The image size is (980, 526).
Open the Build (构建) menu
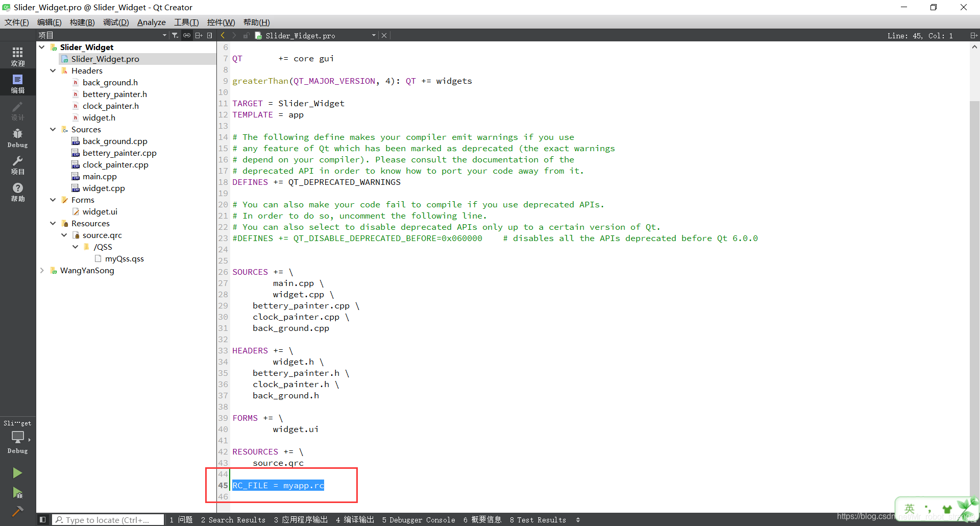(x=82, y=22)
